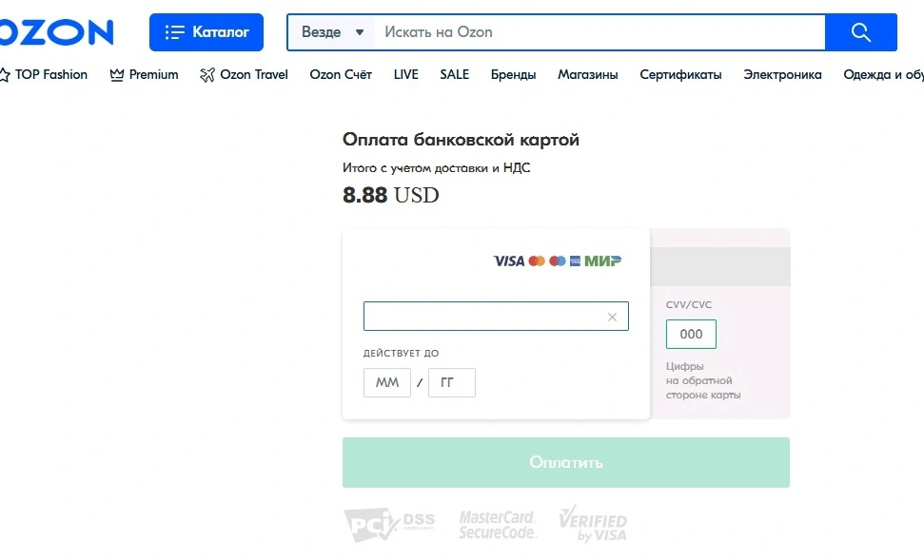Viewport: 924px width, 560px height.
Task: Open SALE section
Action: [x=454, y=74]
